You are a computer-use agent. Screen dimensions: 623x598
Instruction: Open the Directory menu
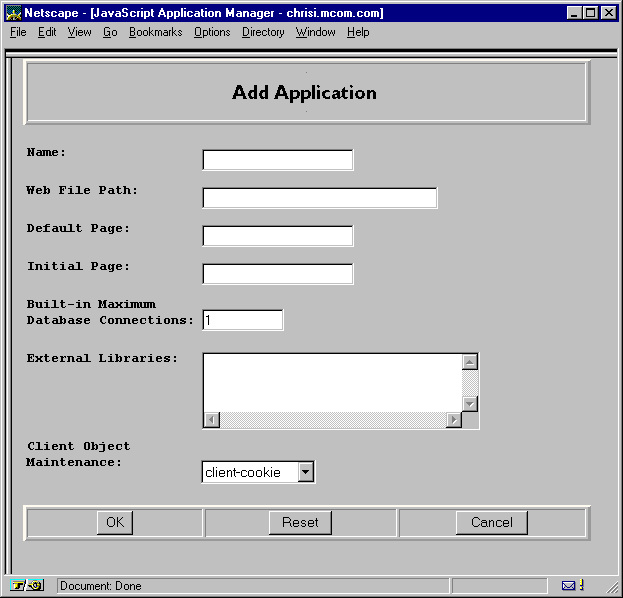(263, 32)
